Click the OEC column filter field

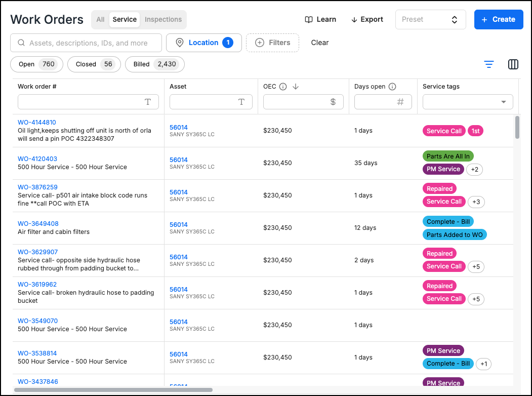303,102
